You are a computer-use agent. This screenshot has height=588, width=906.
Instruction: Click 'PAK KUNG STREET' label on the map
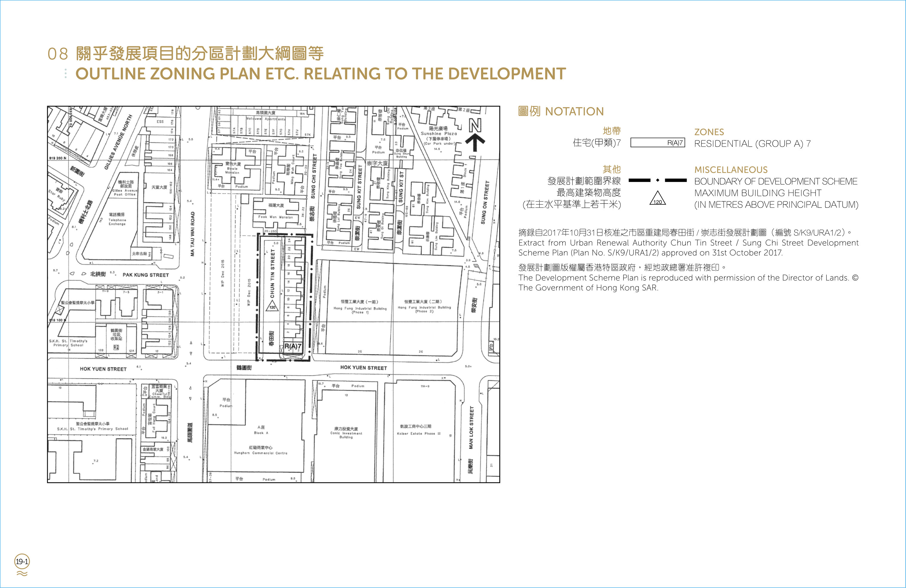[x=146, y=275]
